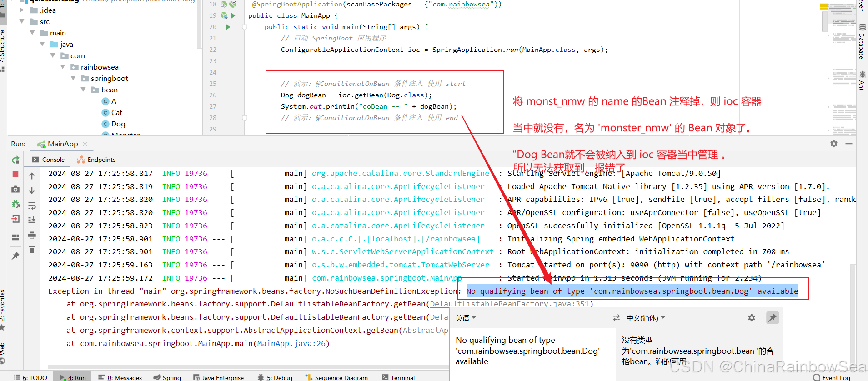The width and height of the screenshot is (868, 381).
Task: Collapse the bean package
Action: click(83, 90)
